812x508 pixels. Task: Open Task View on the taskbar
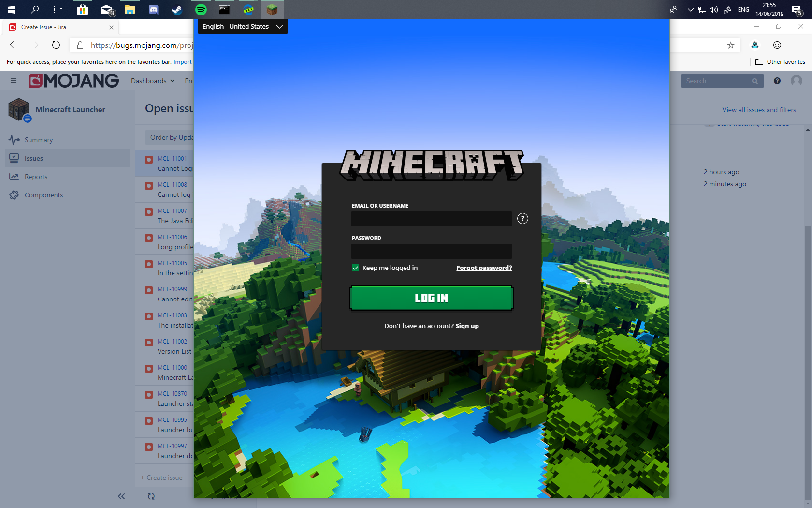pyautogui.click(x=58, y=10)
